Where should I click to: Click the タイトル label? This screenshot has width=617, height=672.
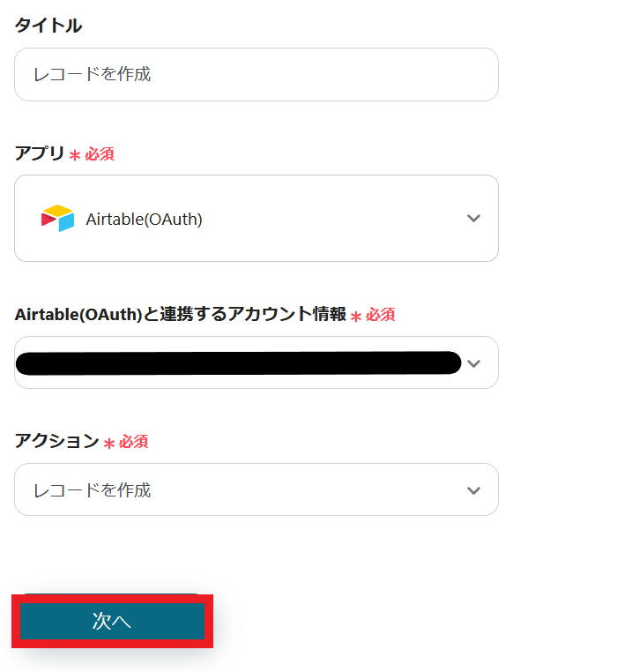click(x=48, y=26)
